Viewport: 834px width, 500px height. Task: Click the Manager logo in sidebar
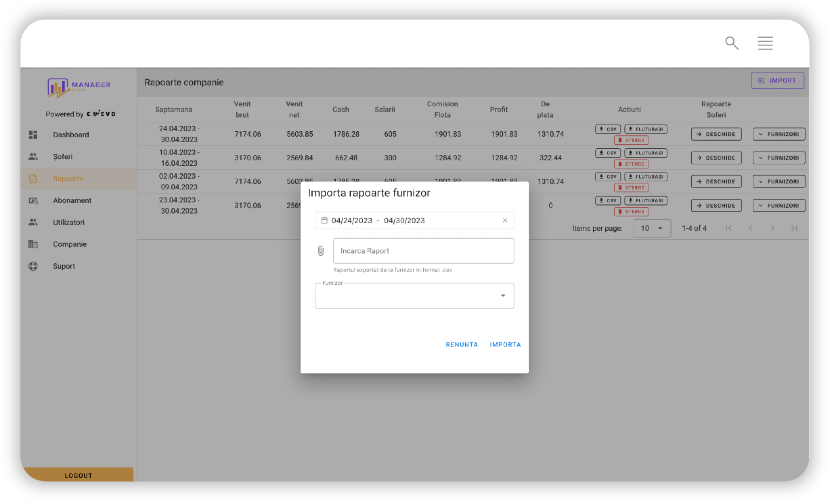[79, 87]
